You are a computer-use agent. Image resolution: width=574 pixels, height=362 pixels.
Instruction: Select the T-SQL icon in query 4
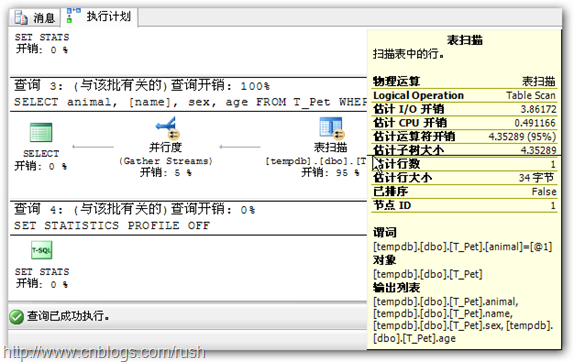tap(41, 250)
